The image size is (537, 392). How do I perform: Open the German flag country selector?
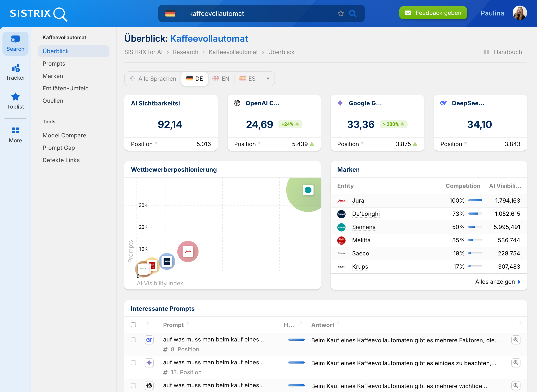(170, 14)
